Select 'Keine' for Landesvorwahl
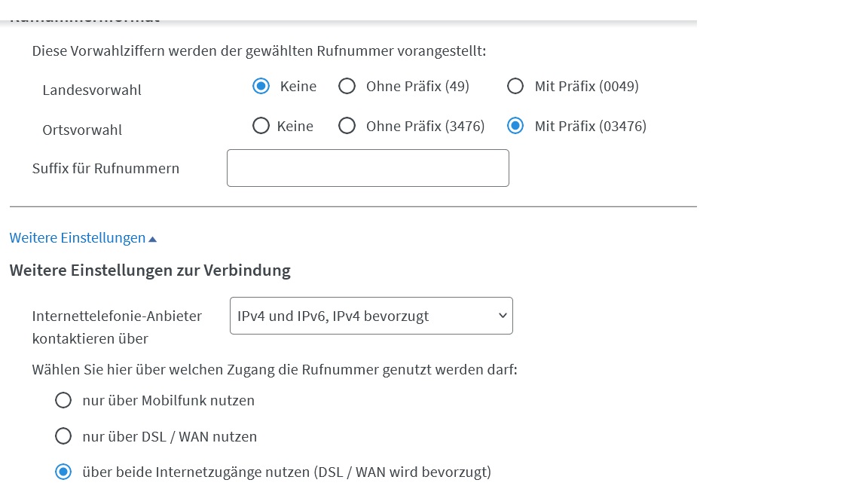Image resolution: width=868 pixels, height=492 pixels. pyautogui.click(x=261, y=86)
